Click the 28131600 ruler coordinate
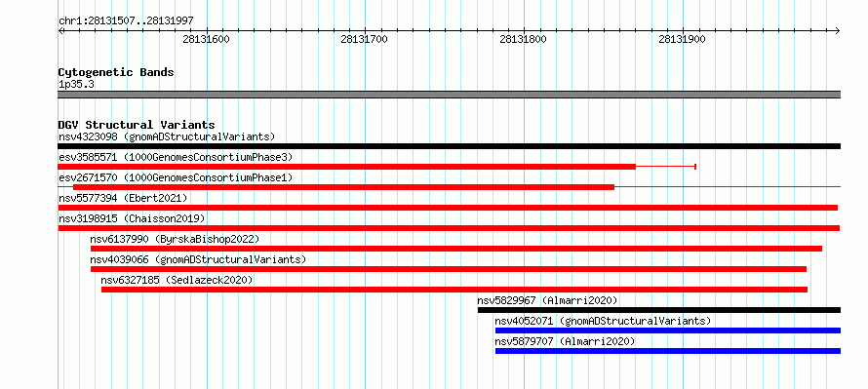 [x=206, y=39]
